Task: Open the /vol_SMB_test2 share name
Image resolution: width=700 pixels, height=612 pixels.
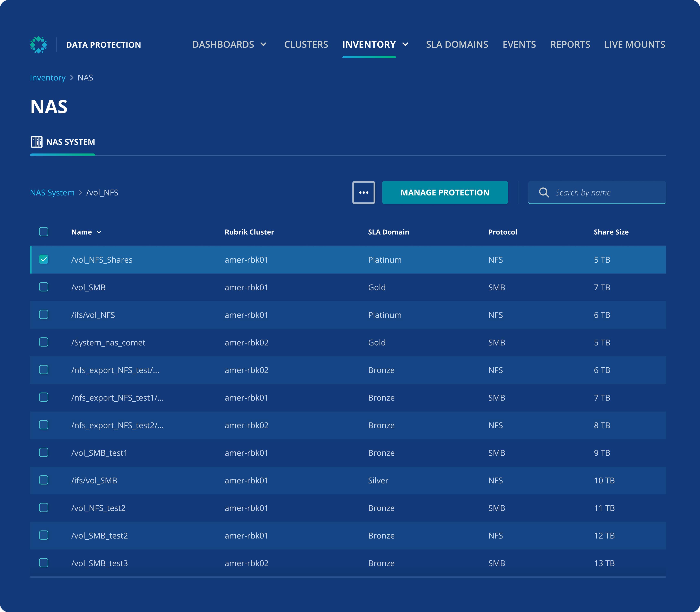Action: pos(100,536)
